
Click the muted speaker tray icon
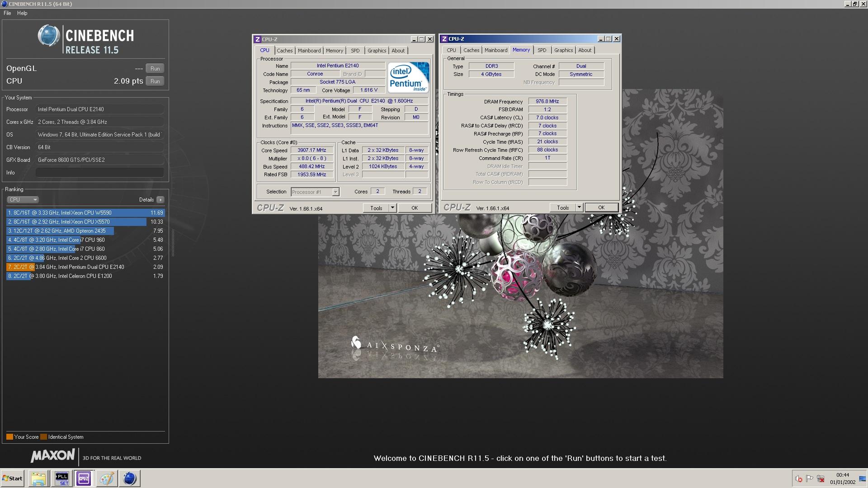[x=799, y=479]
